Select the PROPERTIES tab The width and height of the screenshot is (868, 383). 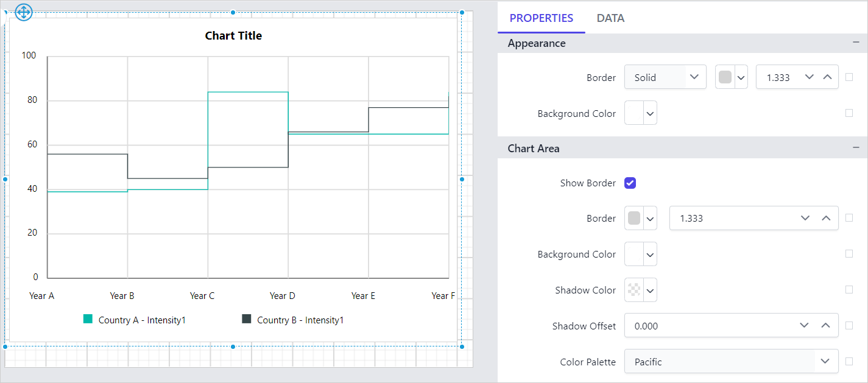(x=541, y=18)
